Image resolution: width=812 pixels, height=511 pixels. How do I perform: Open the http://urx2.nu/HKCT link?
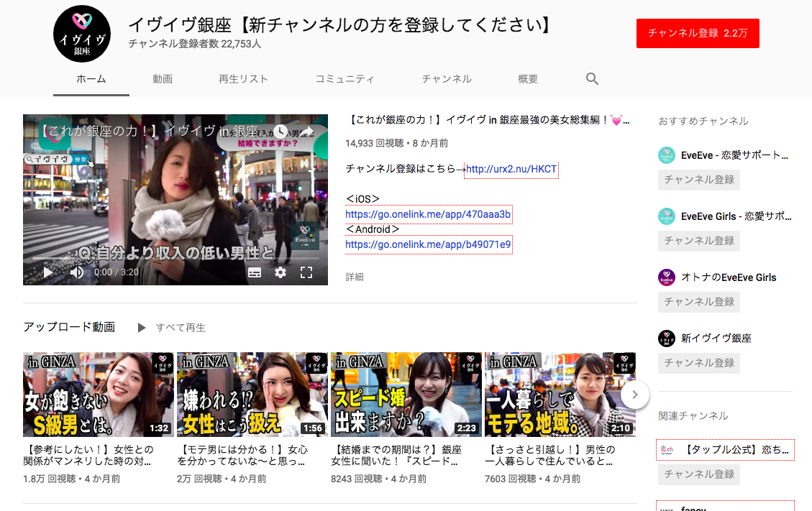tap(511, 170)
